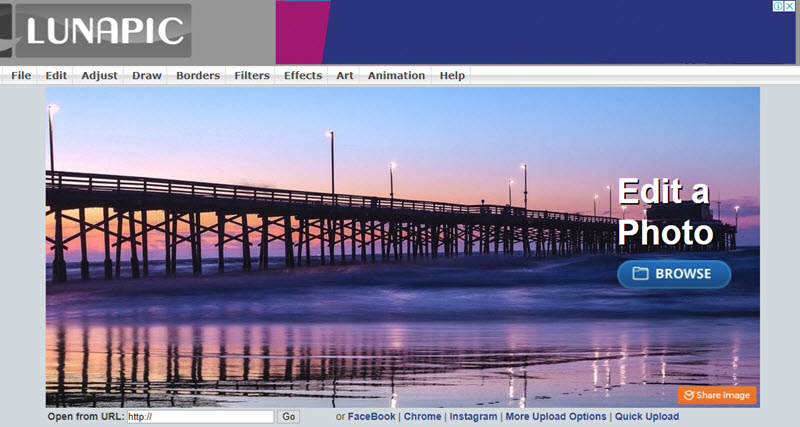Open the Borders menu
This screenshot has width=800, height=427.
(198, 76)
